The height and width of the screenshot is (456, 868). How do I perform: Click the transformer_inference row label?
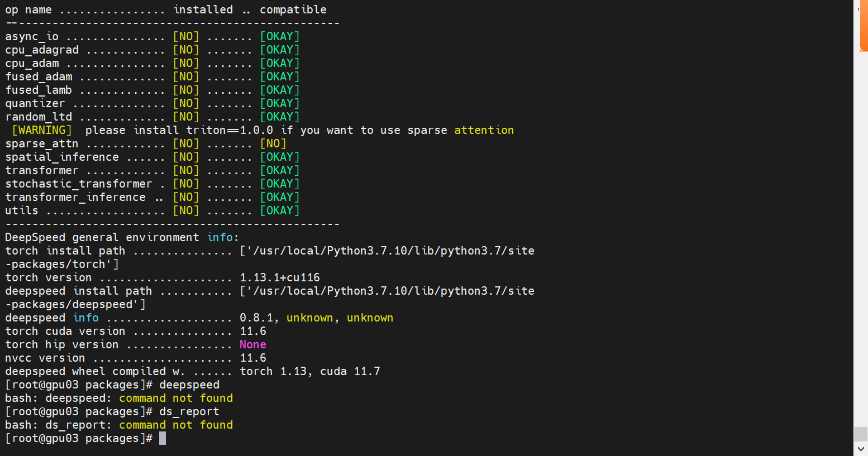coord(75,197)
